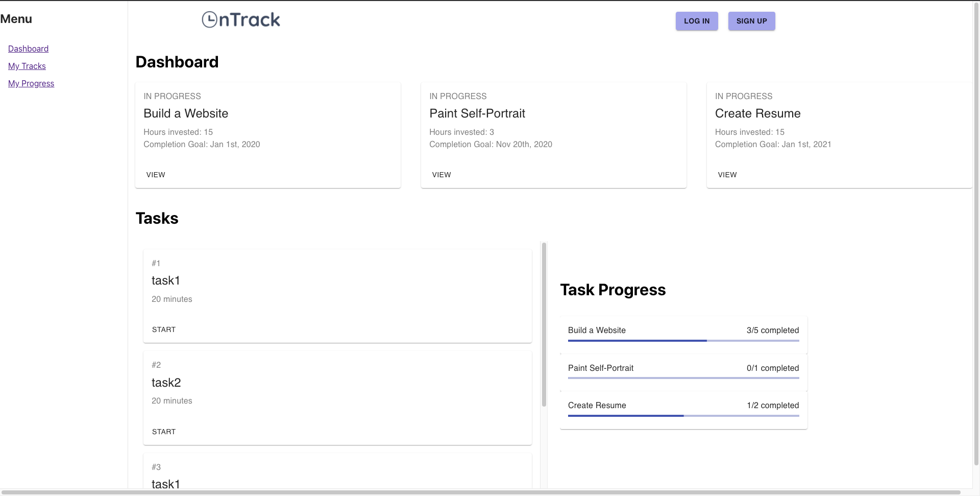This screenshot has width=980, height=496.
Task: Select the Paint Self-Portrait card title
Action: (477, 113)
